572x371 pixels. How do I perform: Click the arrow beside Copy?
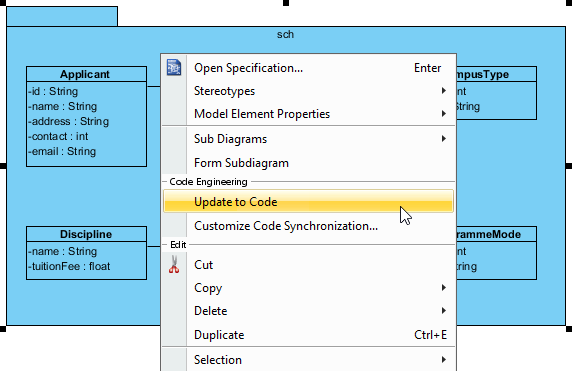(x=444, y=287)
